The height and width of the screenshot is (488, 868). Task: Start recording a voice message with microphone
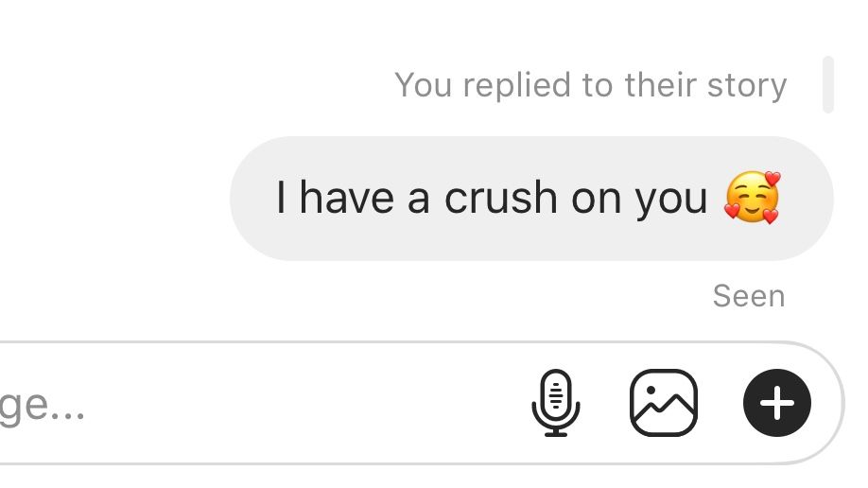[556, 403]
